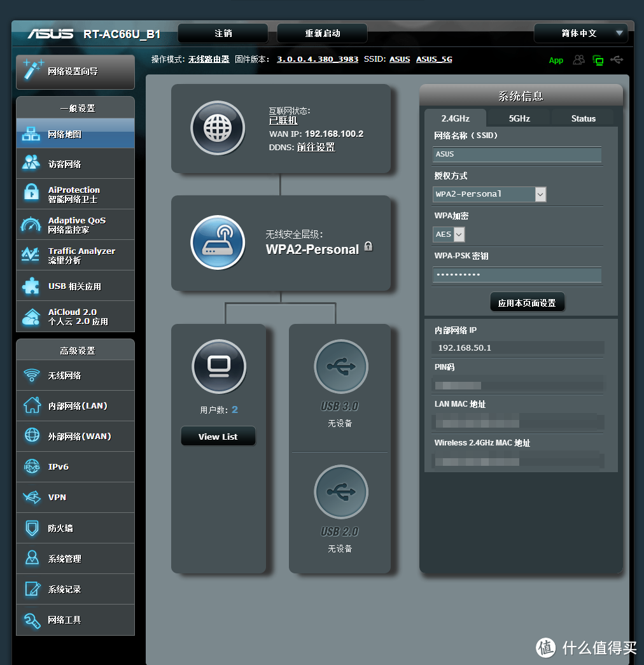Click the App link in header
This screenshot has width=644, height=665.
(556, 60)
